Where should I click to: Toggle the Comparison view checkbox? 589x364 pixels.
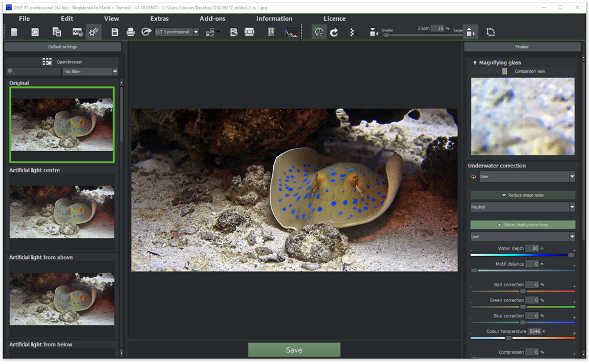point(505,72)
